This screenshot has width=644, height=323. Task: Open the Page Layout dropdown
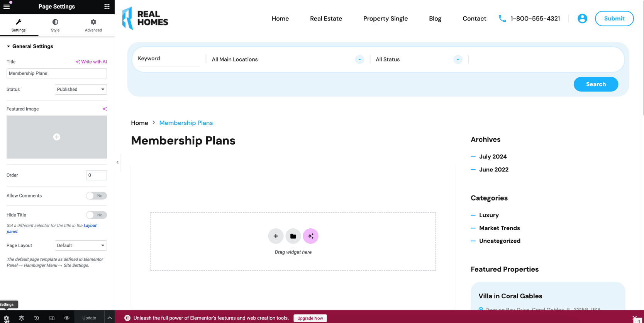pyautogui.click(x=81, y=245)
